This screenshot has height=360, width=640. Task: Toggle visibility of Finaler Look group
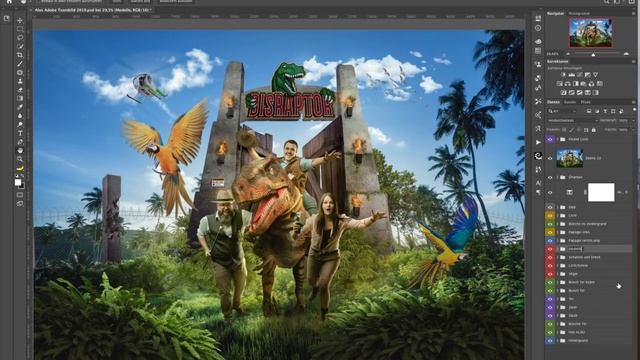[x=550, y=139]
